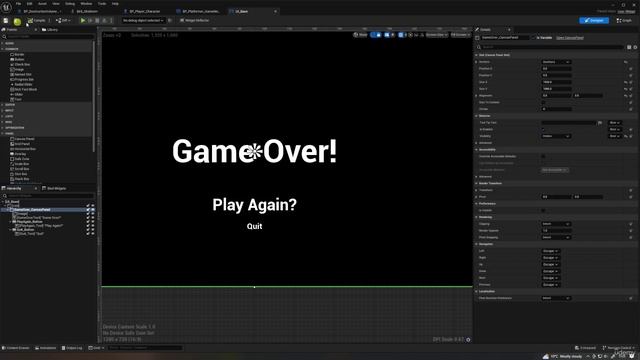Open the Edit menu
640x360 pixels.
pos(29,4)
